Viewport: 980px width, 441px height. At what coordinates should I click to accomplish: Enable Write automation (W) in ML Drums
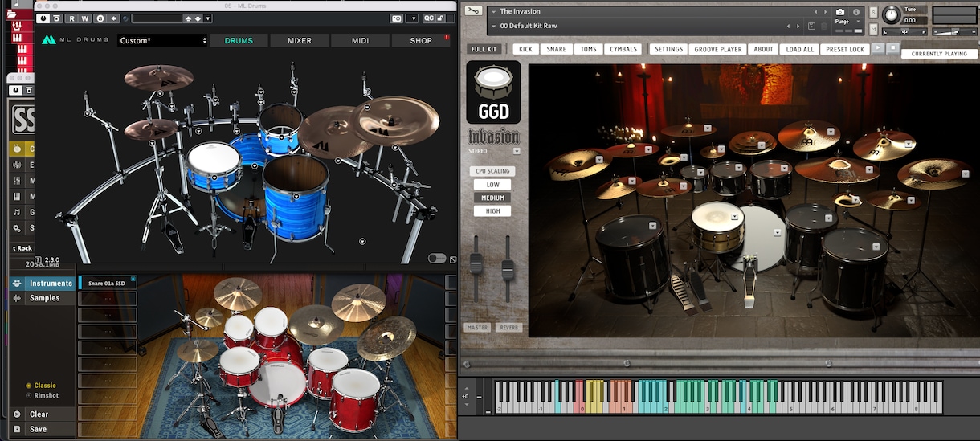click(84, 18)
